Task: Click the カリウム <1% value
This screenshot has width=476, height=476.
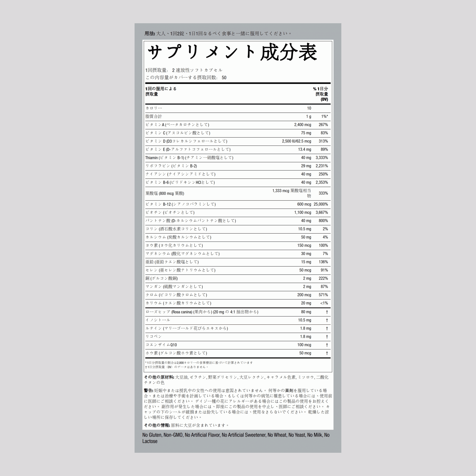Action: (x=324, y=303)
